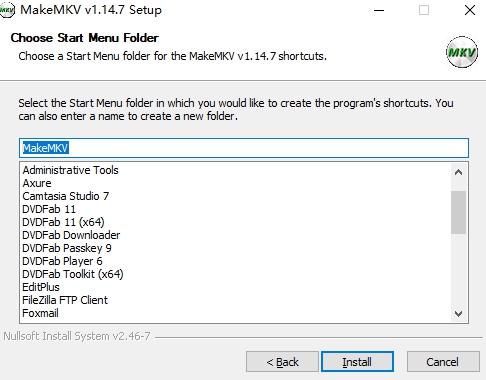The width and height of the screenshot is (486, 380).
Task: Click the list scrollbar up arrow
Action: (x=458, y=172)
